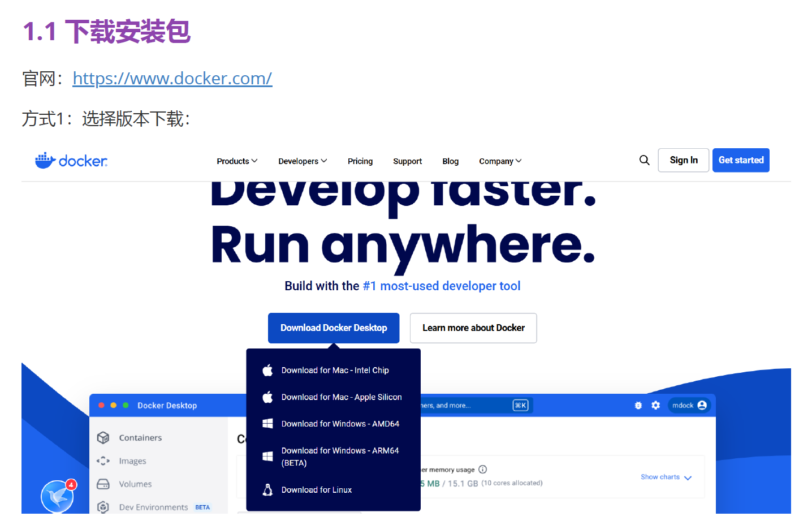Expand Show charts chevron
Viewport: 812px width, 525px height.
pos(688,477)
